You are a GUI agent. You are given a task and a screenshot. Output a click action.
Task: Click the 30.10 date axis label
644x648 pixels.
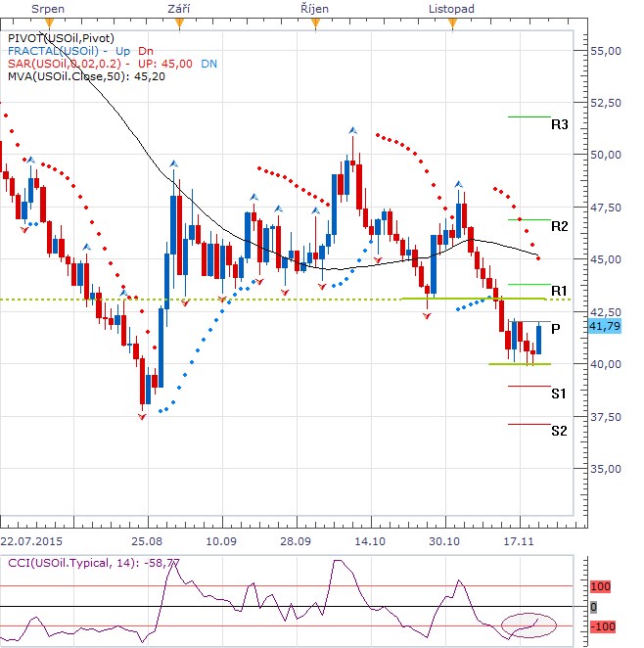click(x=444, y=541)
